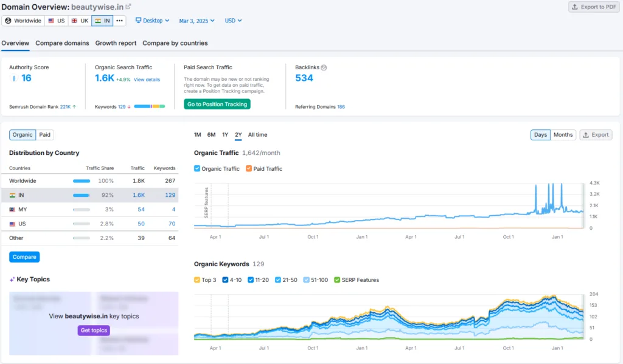
Task: Click the desktop monitor icon
Action: tap(138, 20)
